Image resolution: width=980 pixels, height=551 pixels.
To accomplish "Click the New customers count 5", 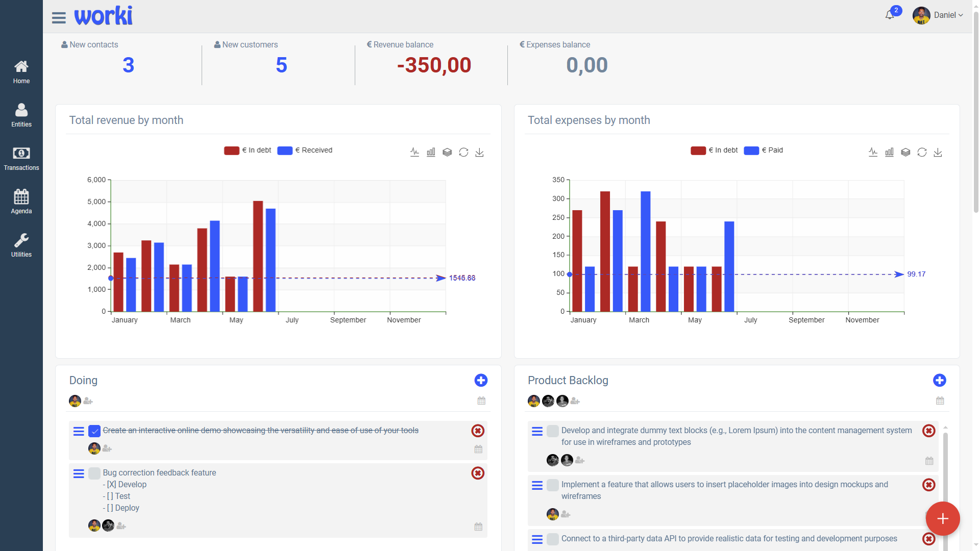I will [281, 65].
